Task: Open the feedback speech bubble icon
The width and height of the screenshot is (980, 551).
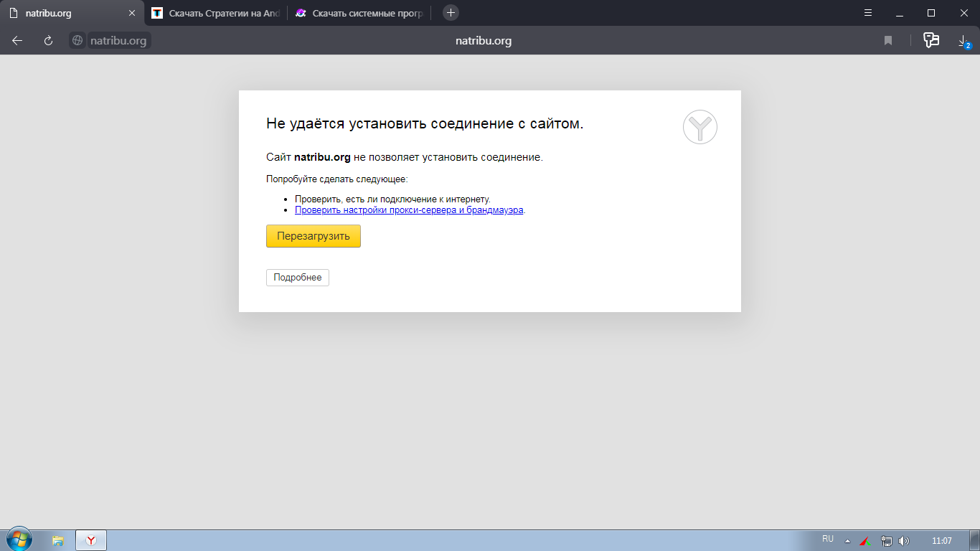Action: click(x=930, y=40)
